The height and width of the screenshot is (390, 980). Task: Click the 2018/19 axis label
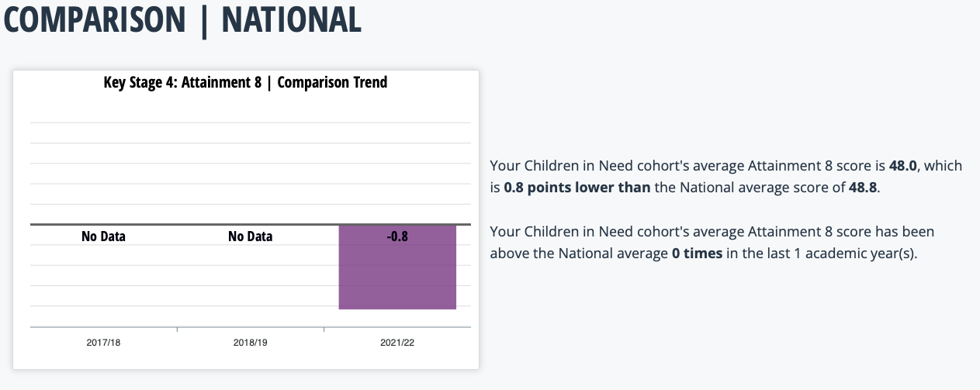[250, 342]
